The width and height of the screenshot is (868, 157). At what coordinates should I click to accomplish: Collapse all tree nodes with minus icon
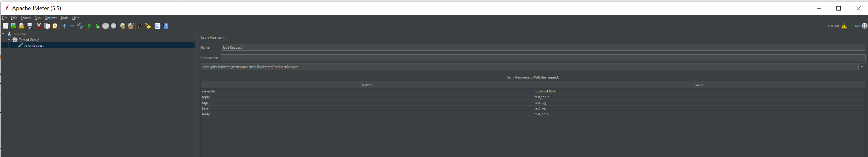72,26
